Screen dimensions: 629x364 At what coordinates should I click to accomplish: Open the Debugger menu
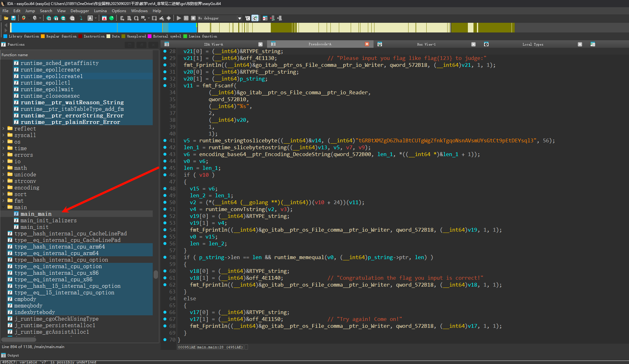pos(79,11)
